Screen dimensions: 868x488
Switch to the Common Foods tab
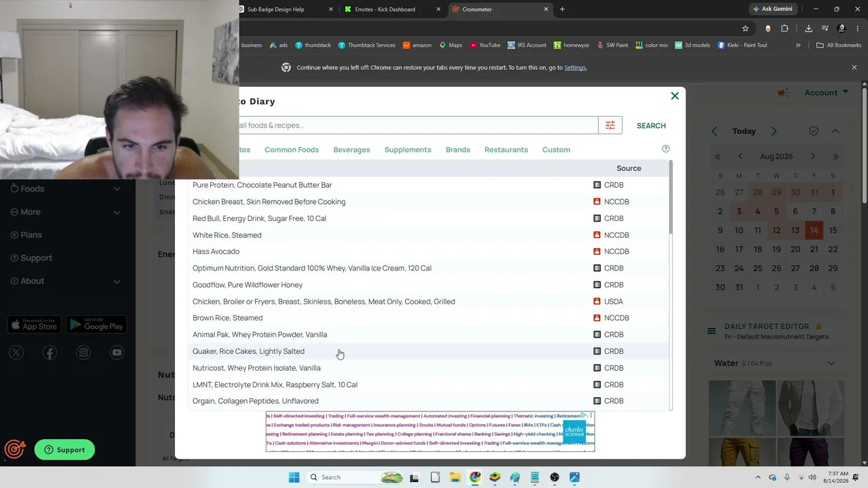coord(292,150)
